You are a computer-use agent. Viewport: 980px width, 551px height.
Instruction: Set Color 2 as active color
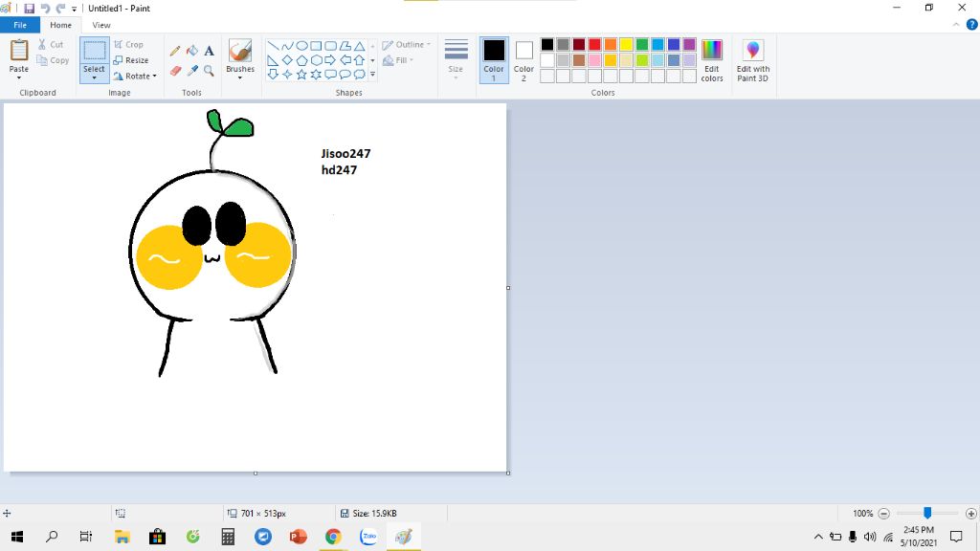523,60
